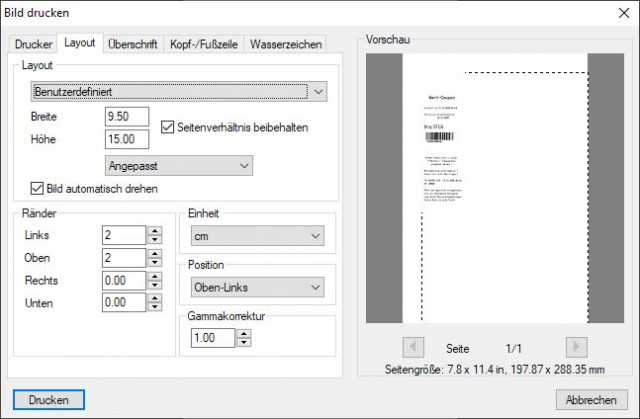This screenshot has height=419, width=640.
Task: Select the Layout tab
Action: [80, 42]
